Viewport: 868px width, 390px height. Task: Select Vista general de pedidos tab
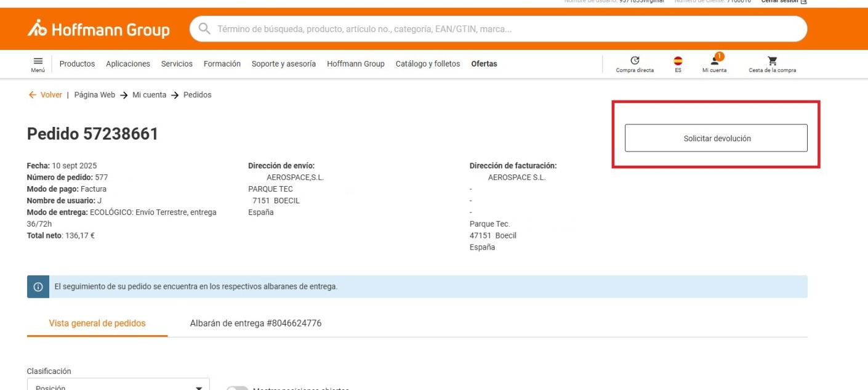(97, 323)
